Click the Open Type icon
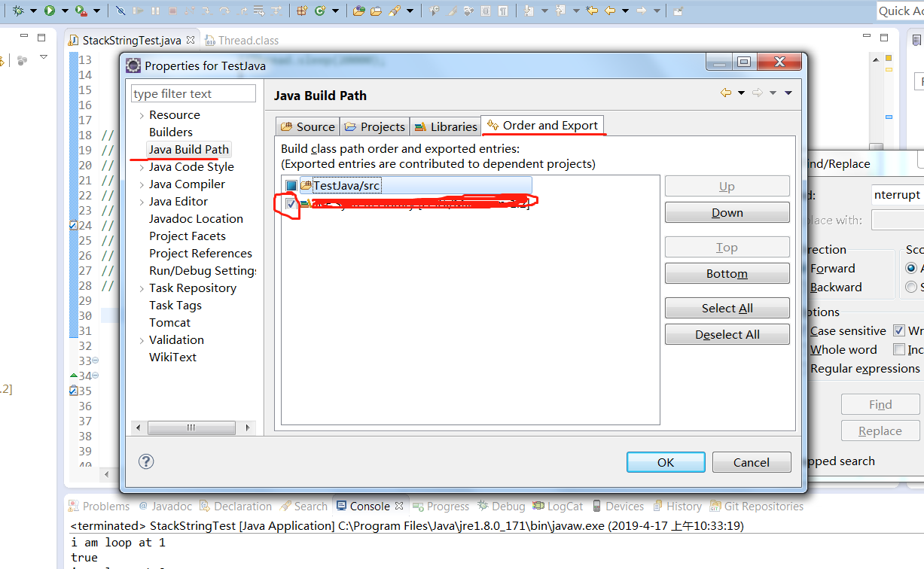The width and height of the screenshot is (924, 569). [x=358, y=11]
